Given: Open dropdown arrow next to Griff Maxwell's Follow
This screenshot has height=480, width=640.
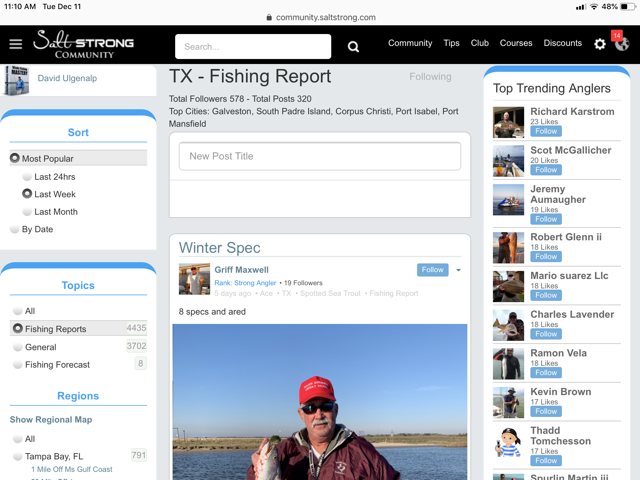Looking at the screenshot, I should click(458, 270).
